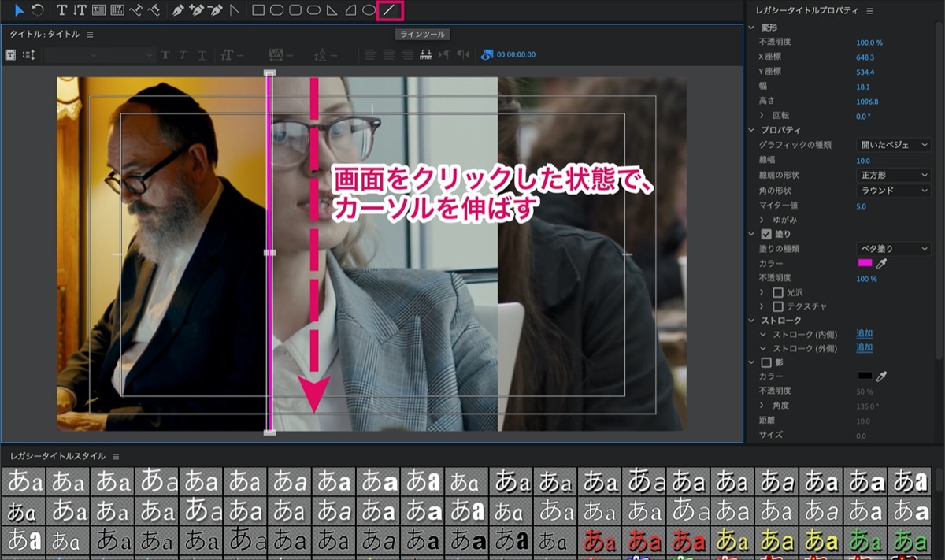Screen dimensions: 945x560
Task: Collapse the ストローク section
Action: click(752, 321)
